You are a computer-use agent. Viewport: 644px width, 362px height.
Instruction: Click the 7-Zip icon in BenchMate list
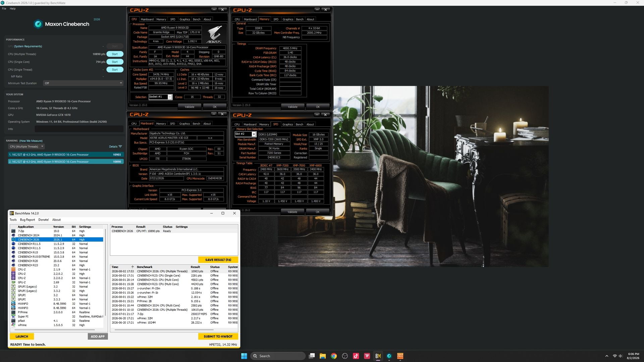13,231
